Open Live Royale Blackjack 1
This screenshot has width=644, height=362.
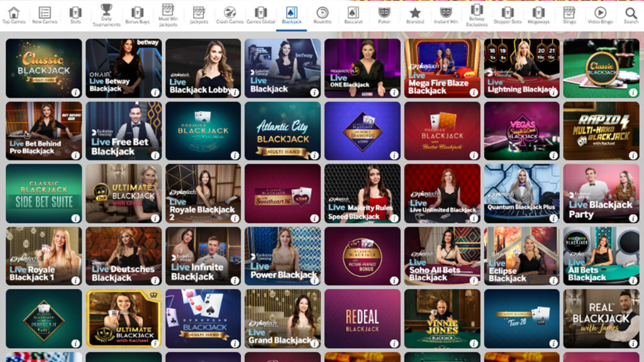[43, 256]
